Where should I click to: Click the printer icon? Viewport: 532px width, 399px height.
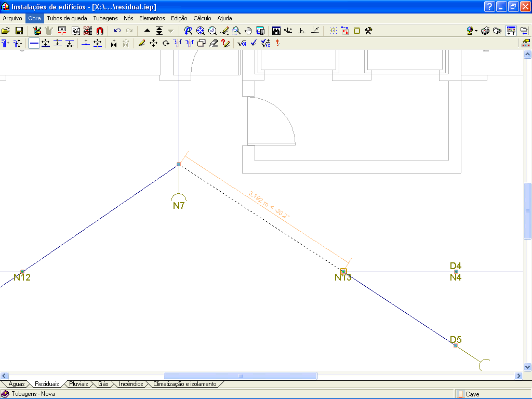coord(485,31)
